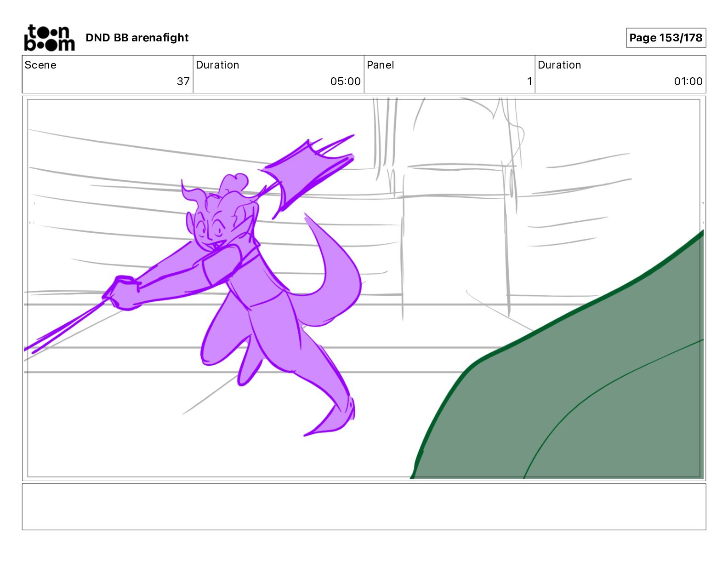Select the project title 'DND BB arenafight'
Image resolution: width=728 pixels, height=563 pixels.
(x=137, y=38)
